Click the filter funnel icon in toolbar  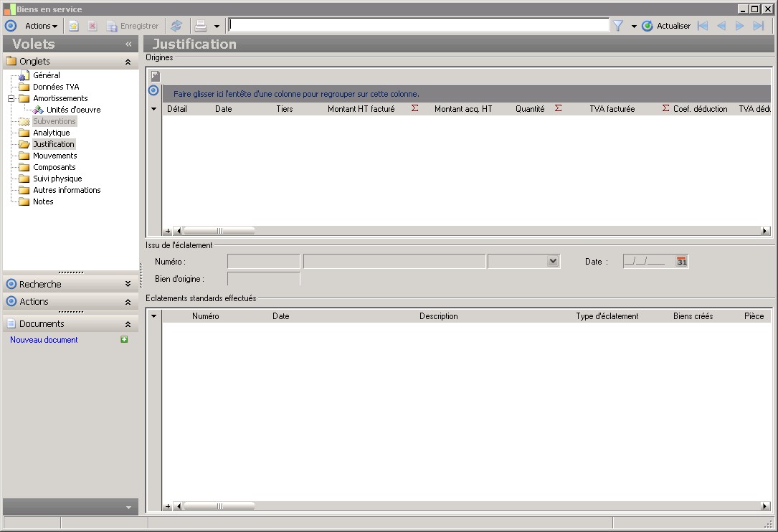coord(617,26)
